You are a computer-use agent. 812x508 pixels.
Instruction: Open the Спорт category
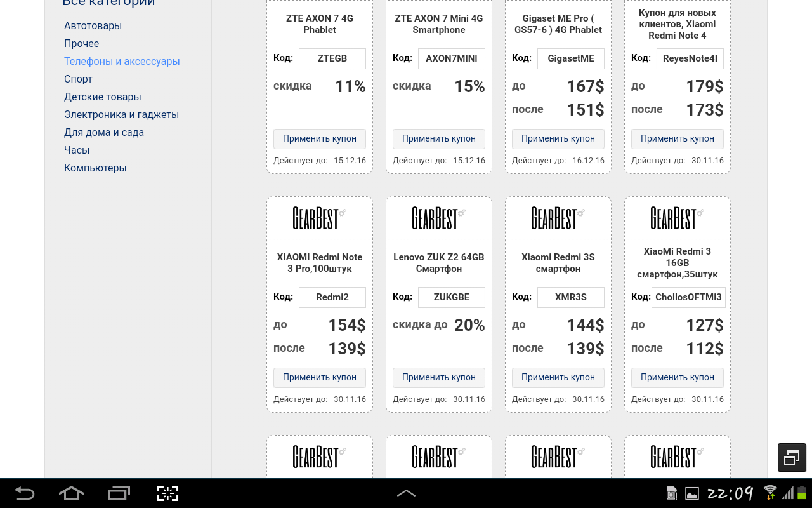(x=78, y=79)
